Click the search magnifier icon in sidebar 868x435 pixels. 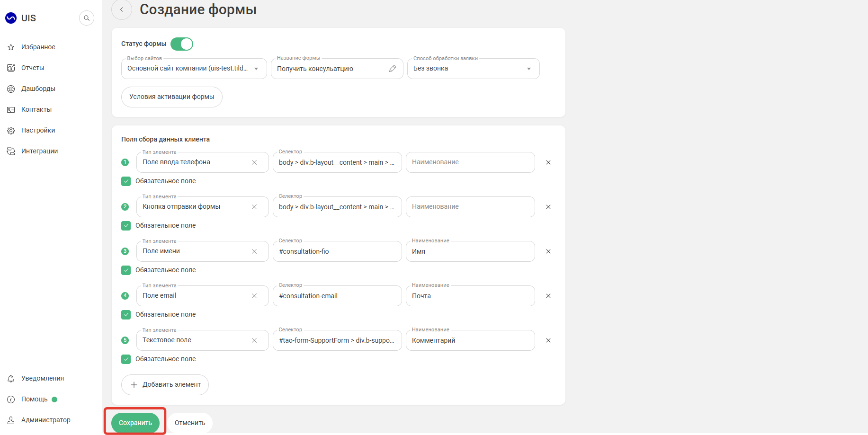[x=86, y=18]
